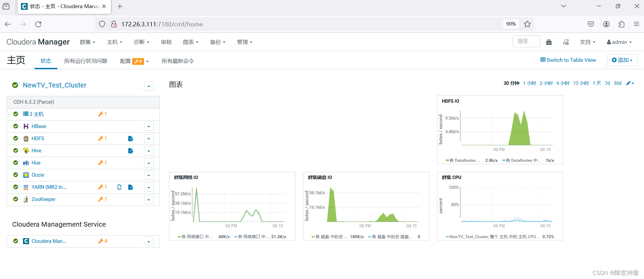Viewport: 644px width, 279px height.
Task: Click NewTV_Test_Cluster green health status icon
Action: [15, 85]
